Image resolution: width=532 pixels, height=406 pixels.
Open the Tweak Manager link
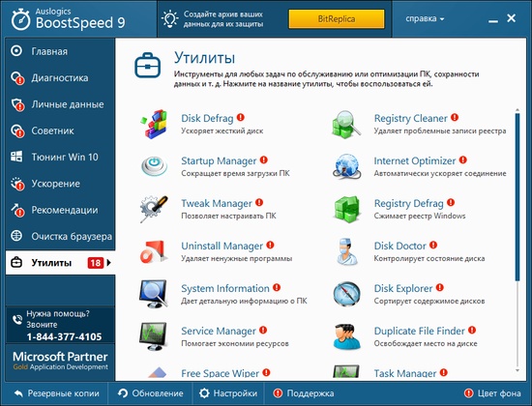pyautogui.click(x=217, y=203)
